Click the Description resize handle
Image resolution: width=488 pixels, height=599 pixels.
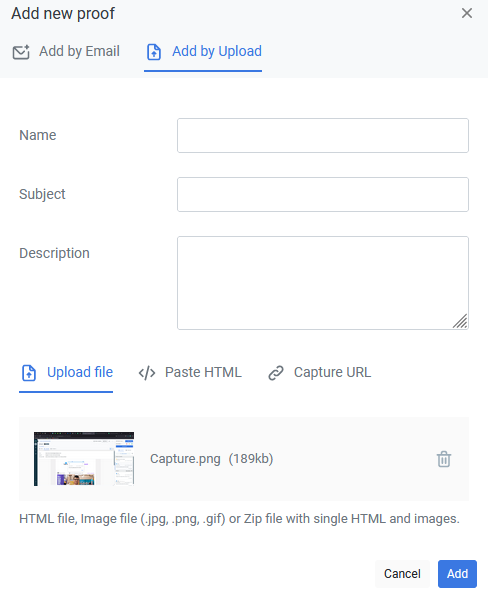(460, 321)
